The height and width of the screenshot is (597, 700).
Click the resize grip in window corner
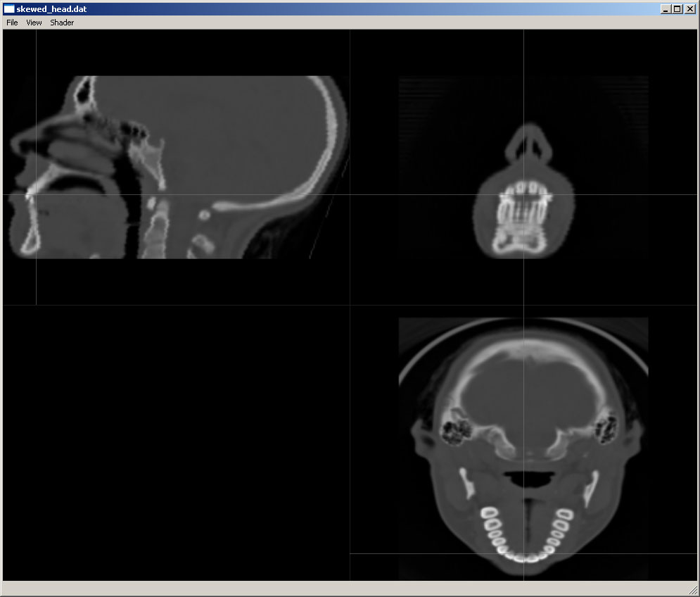point(693,590)
